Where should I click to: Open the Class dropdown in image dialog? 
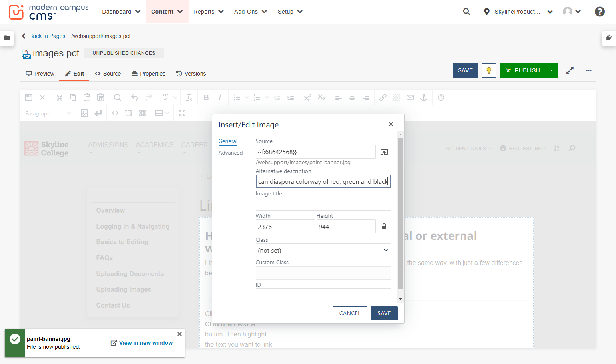pos(323,250)
